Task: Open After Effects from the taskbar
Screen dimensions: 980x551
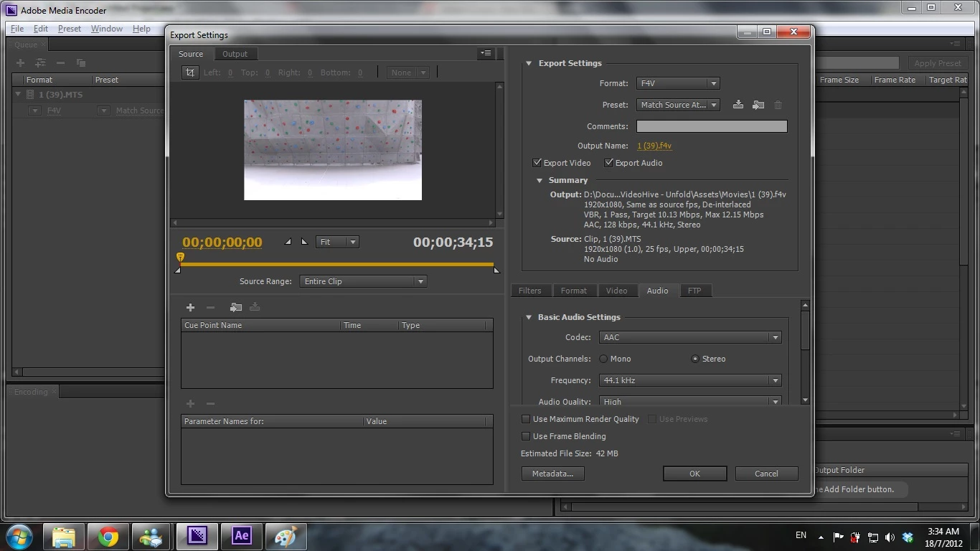Action: click(242, 536)
